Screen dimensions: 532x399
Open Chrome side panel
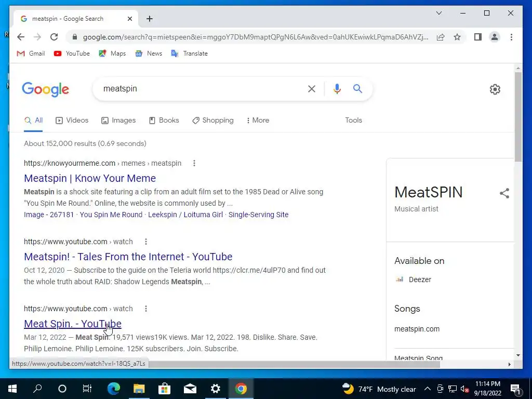pyautogui.click(x=478, y=37)
